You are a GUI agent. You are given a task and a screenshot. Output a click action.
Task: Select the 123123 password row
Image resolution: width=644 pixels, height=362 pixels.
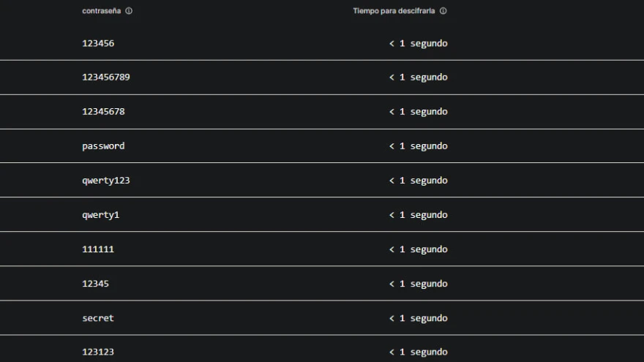coord(98,352)
